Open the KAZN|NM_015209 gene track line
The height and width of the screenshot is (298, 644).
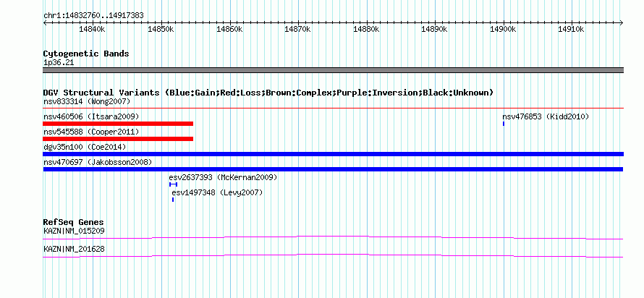click(333, 238)
